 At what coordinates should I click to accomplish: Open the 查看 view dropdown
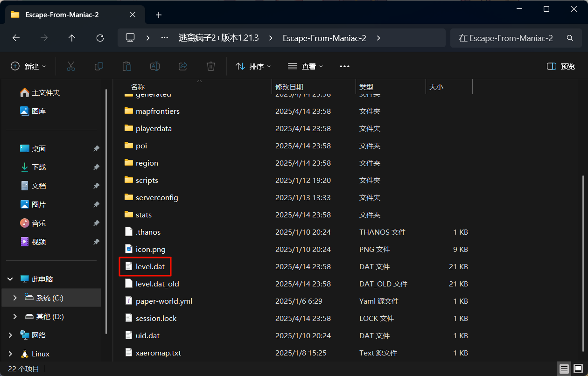[x=305, y=66]
